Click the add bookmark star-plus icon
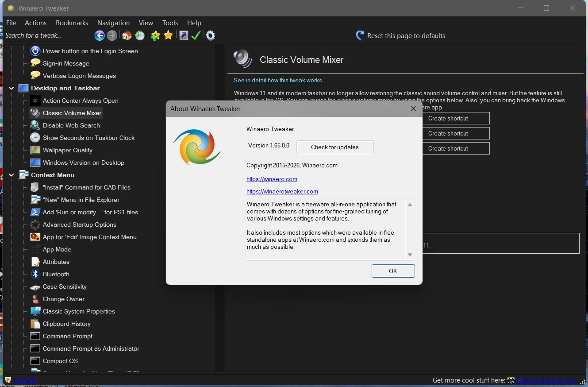 tap(155, 35)
